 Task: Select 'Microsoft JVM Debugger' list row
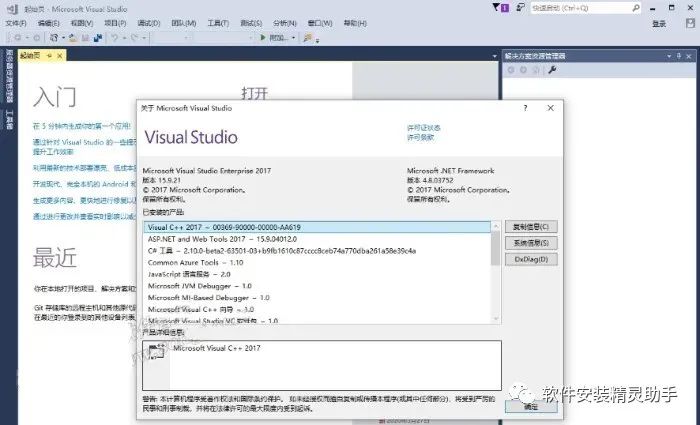tap(317, 286)
